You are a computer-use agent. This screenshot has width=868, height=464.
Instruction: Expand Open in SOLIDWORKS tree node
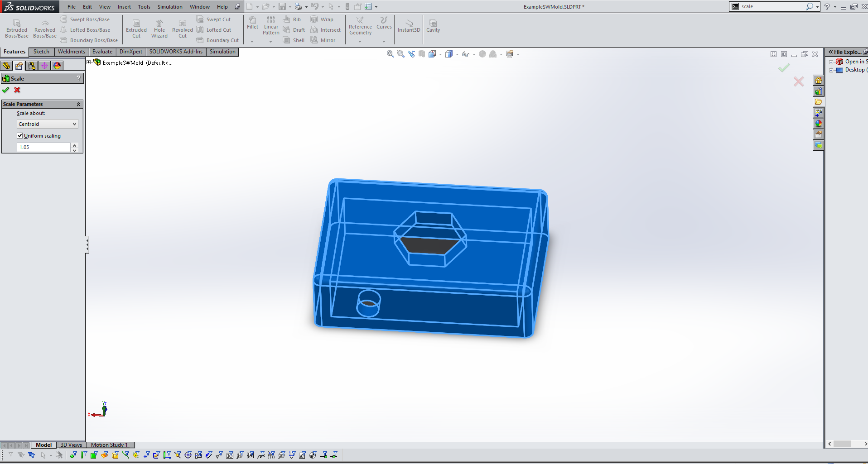pos(831,62)
